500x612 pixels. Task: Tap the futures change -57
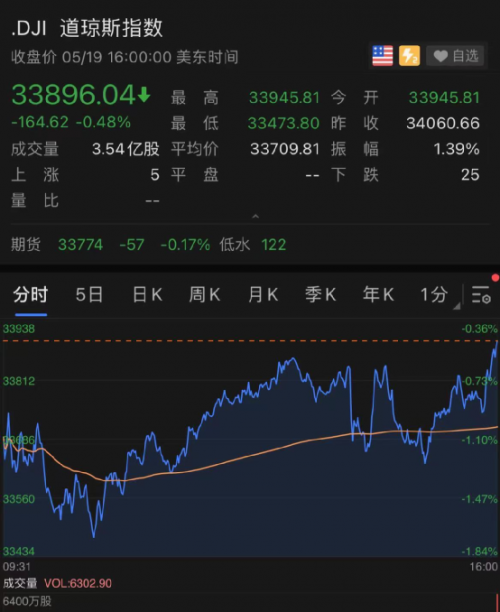[132, 245]
